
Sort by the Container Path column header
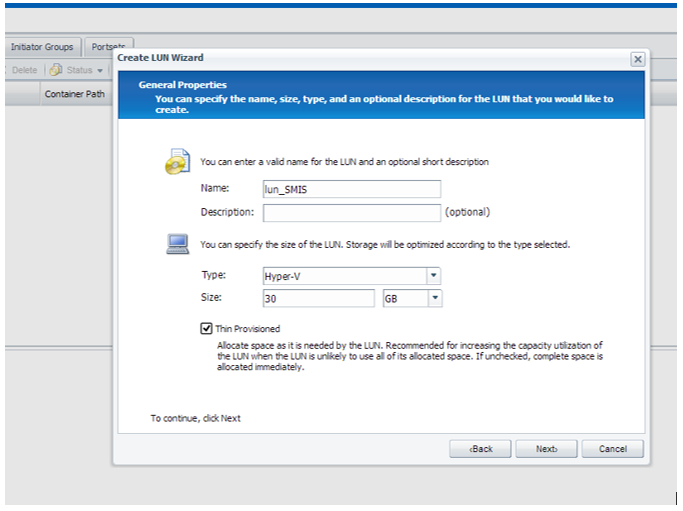point(74,95)
